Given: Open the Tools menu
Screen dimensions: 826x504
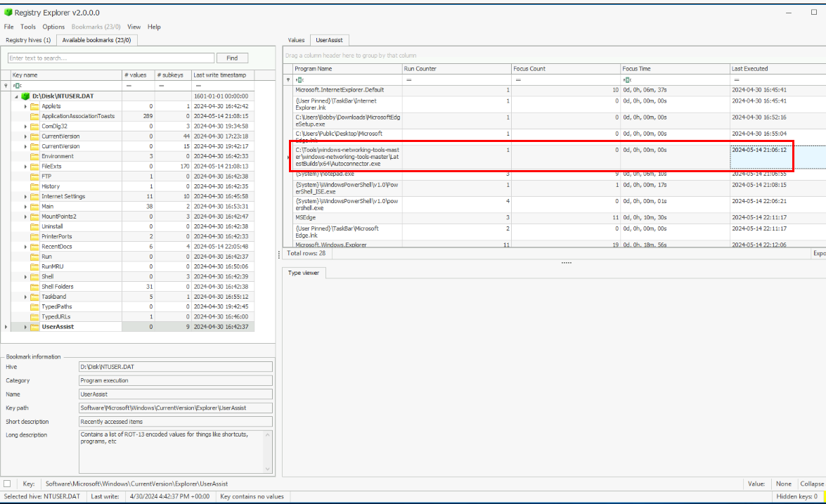Looking at the screenshot, I should [x=28, y=27].
